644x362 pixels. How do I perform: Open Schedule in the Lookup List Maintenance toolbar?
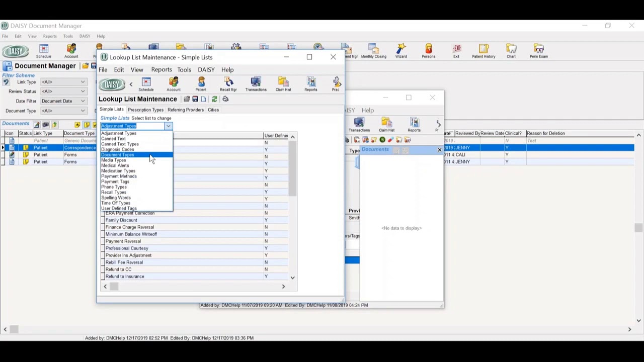[146, 84]
